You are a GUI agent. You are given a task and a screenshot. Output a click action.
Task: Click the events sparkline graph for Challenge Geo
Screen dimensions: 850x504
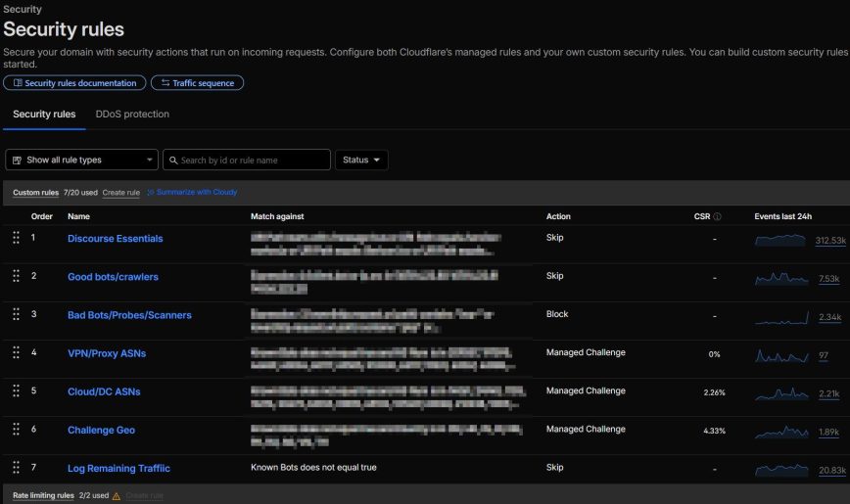782,431
